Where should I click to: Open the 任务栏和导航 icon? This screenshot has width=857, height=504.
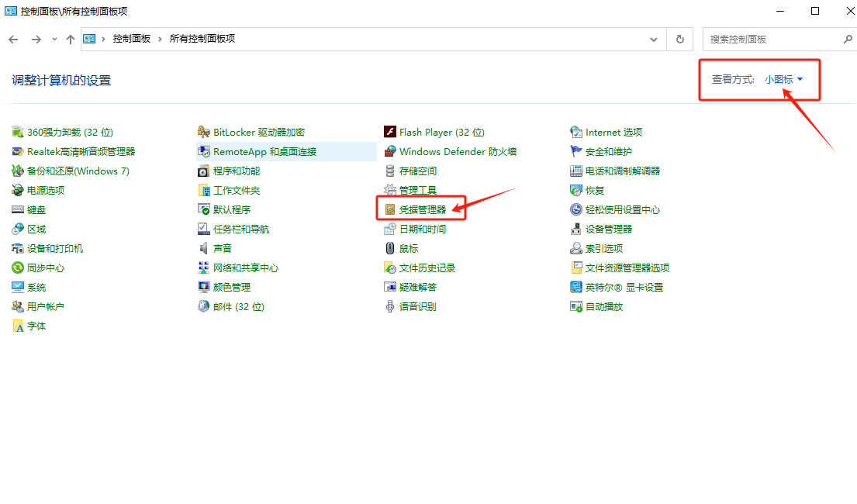tap(203, 229)
